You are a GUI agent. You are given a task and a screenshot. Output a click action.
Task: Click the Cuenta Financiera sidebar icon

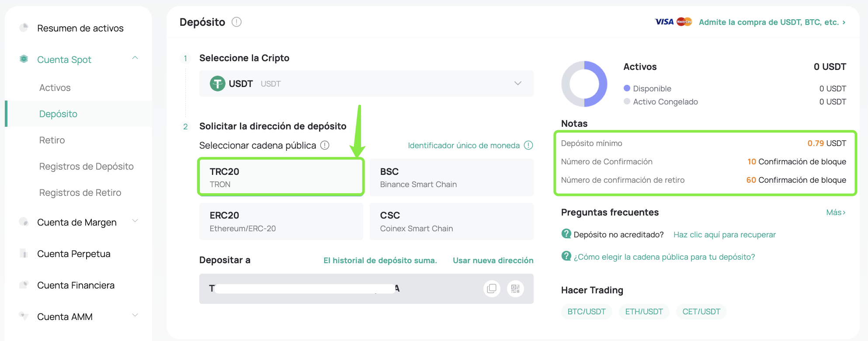24,285
